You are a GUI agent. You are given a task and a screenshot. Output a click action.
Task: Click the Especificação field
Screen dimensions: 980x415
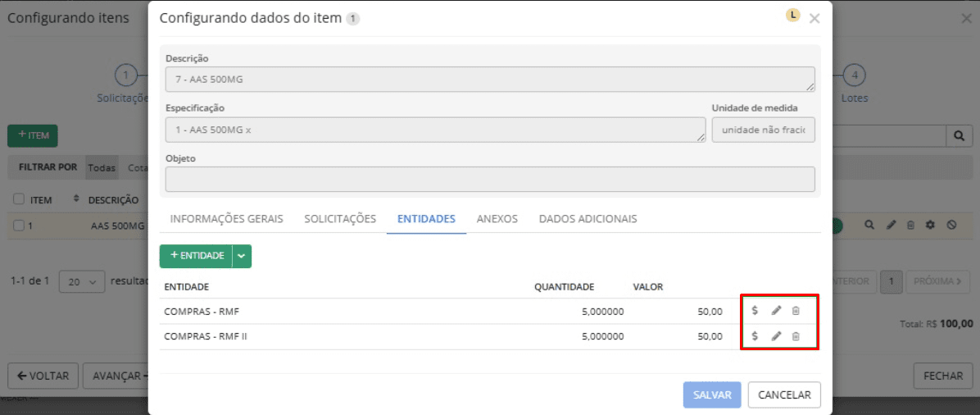coord(436,130)
